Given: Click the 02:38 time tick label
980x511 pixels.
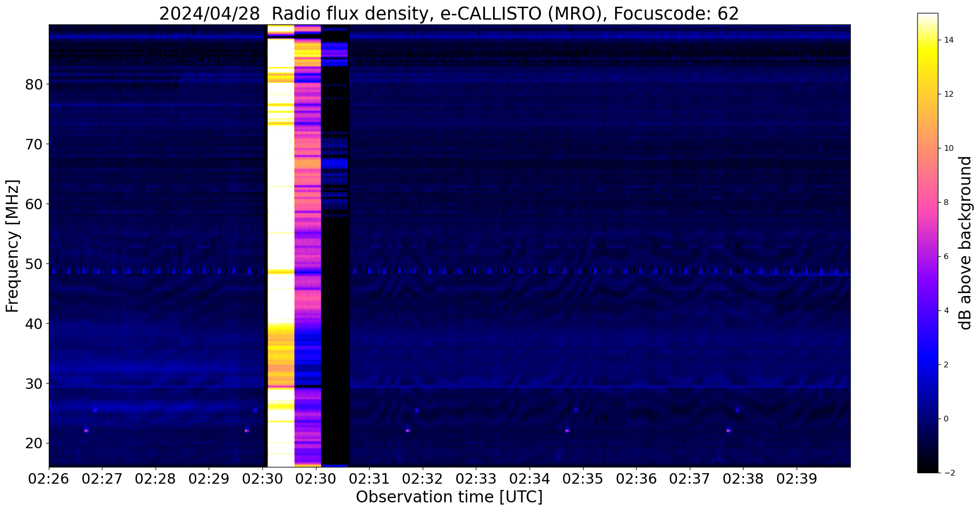Looking at the screenshot, I should coord(743,478).
